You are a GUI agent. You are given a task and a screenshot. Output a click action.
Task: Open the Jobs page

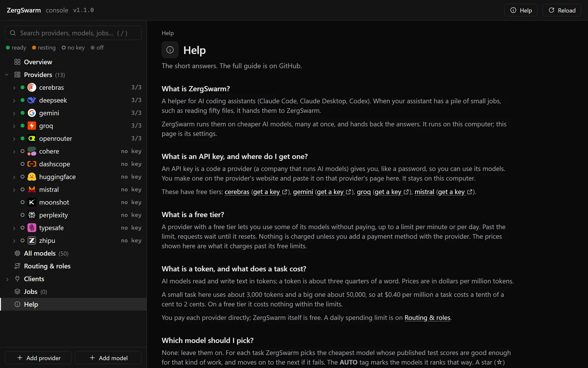tap(73, 291)
